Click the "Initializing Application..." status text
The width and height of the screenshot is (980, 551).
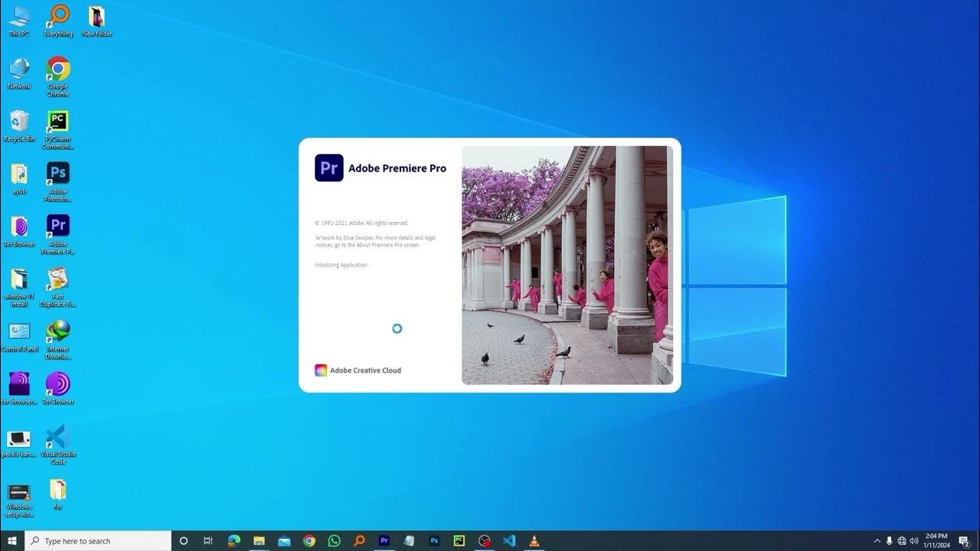[343, 265]
